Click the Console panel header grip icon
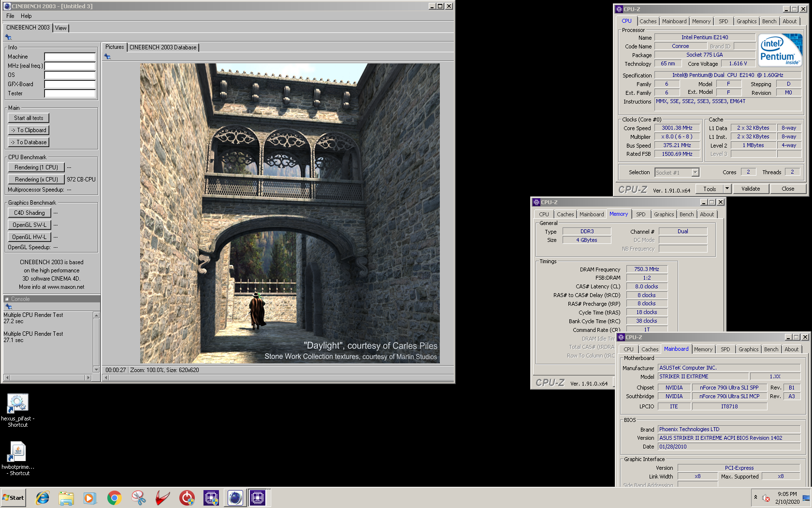 click(x=7, y=299)
